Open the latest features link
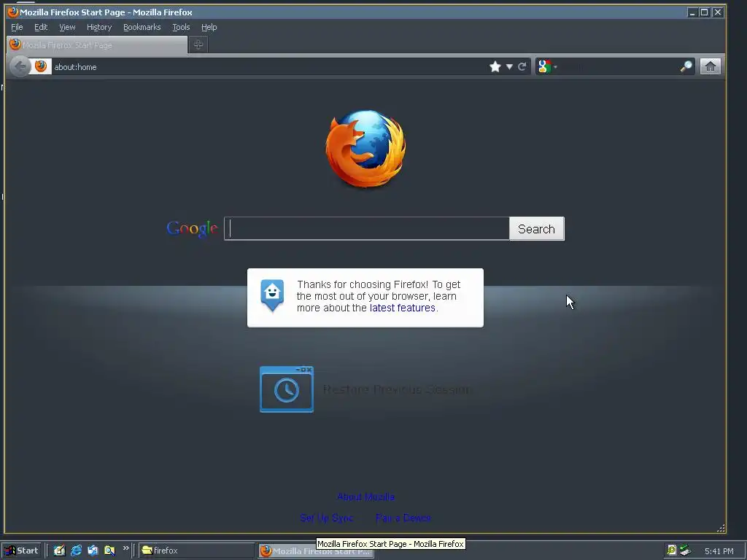Viewport: 747px width, 560px height. coord(403,308)
